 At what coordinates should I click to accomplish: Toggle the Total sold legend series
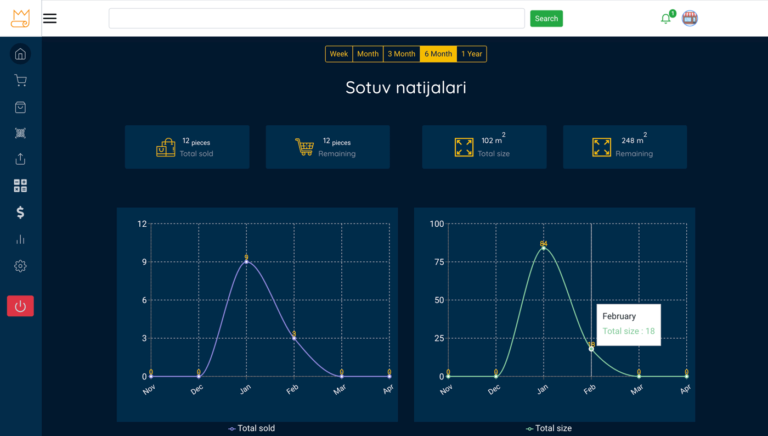tap(252, 428)
